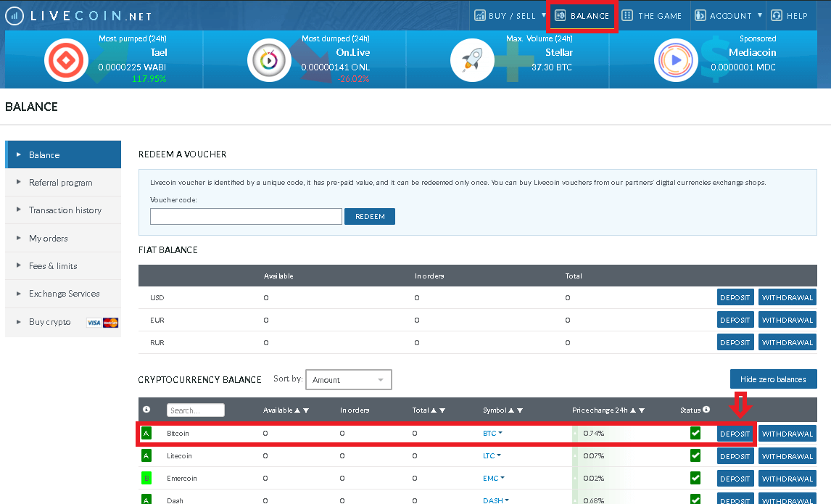
Task: Click the green status checkmark for Bitcoin
Action: 695,433
